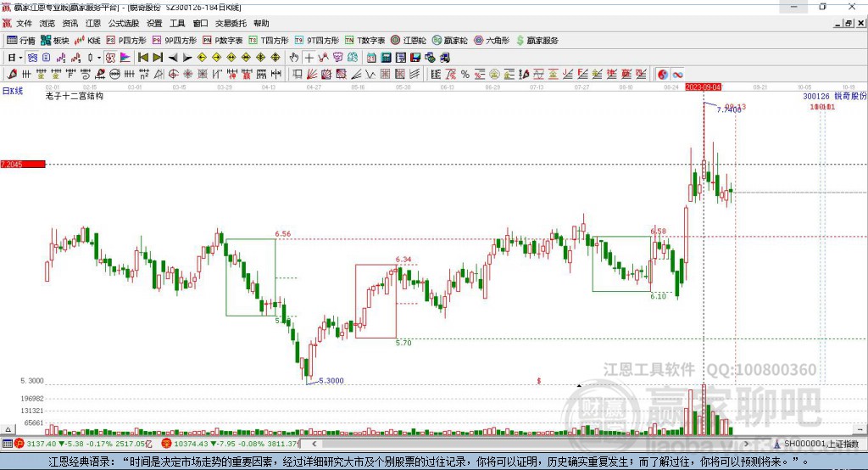Image resolution: width=868 pixels, height=470 pixels.
Task: Click the 5.3000 axis price label
Action: [32, 381]
